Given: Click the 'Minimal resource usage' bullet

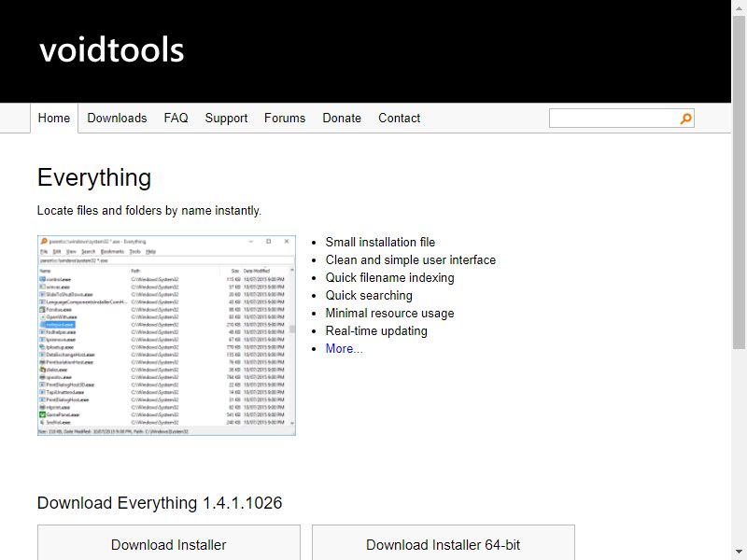Looking at the screenshot, I should 389,313.
